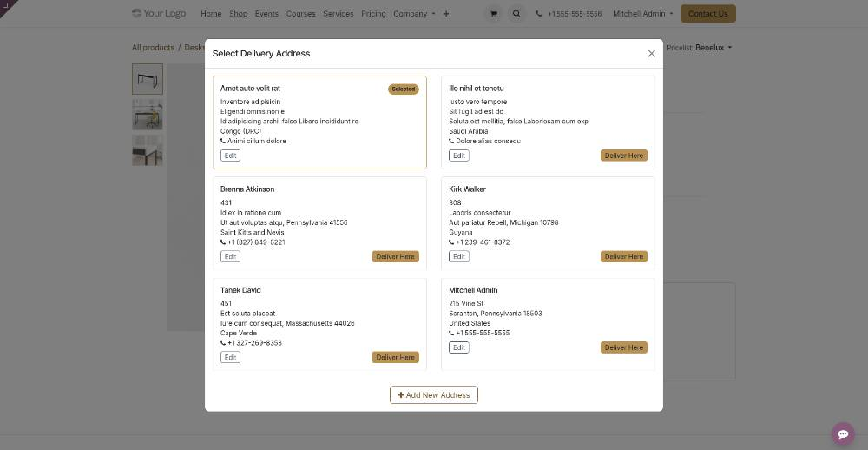Click the Scranton, Pennsylvania 18503 line
Image resolution: width=868 pixels, height=450 pixels.
pos(496,313)
